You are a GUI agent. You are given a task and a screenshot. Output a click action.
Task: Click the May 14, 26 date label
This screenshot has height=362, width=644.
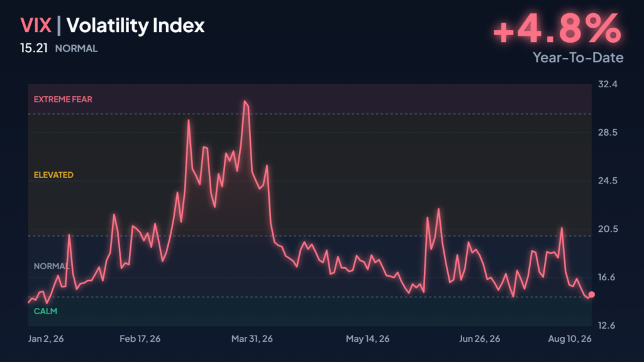click(x=367, y=339)
